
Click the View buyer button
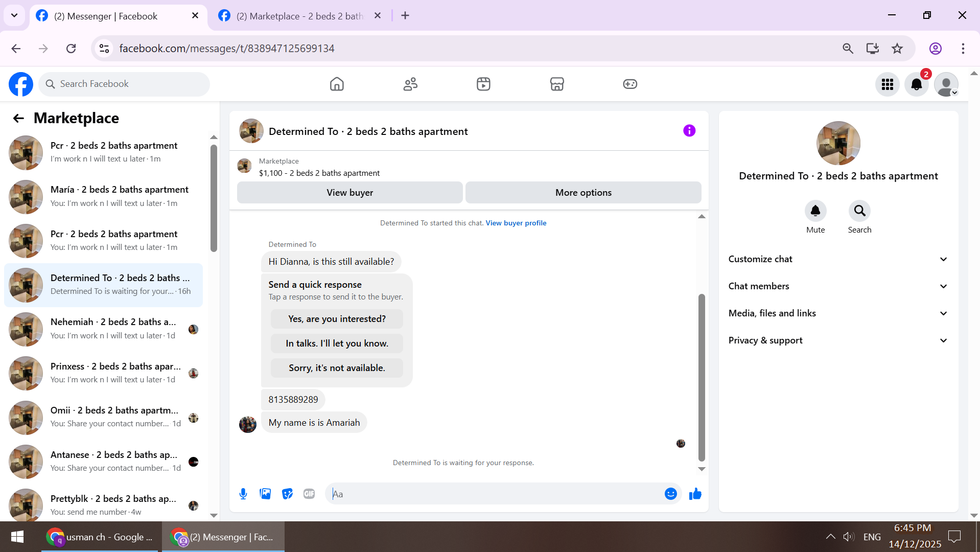click(x=349, y=193)
